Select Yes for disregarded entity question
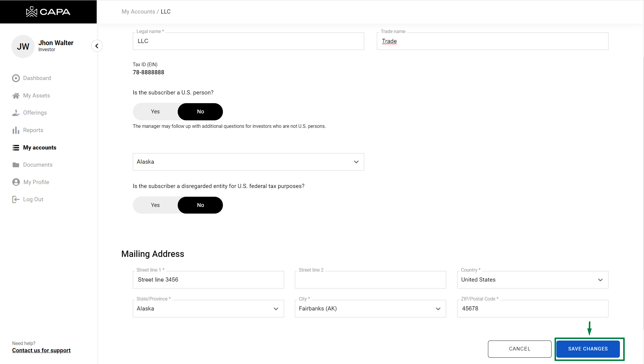644x364 pixels. [155, 205]
